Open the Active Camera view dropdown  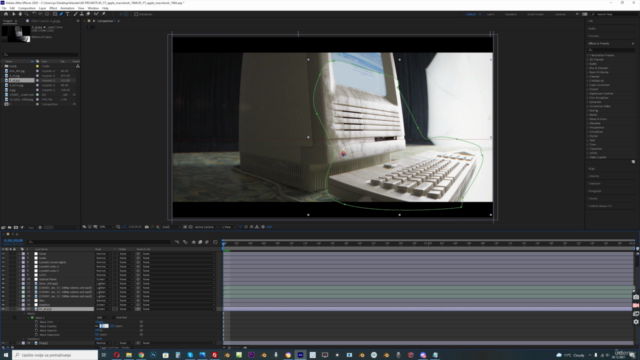206,227
